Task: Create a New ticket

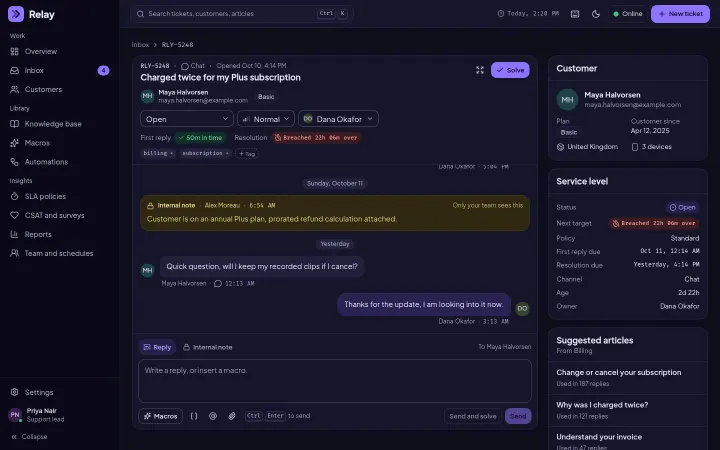Action: point(681,14)
